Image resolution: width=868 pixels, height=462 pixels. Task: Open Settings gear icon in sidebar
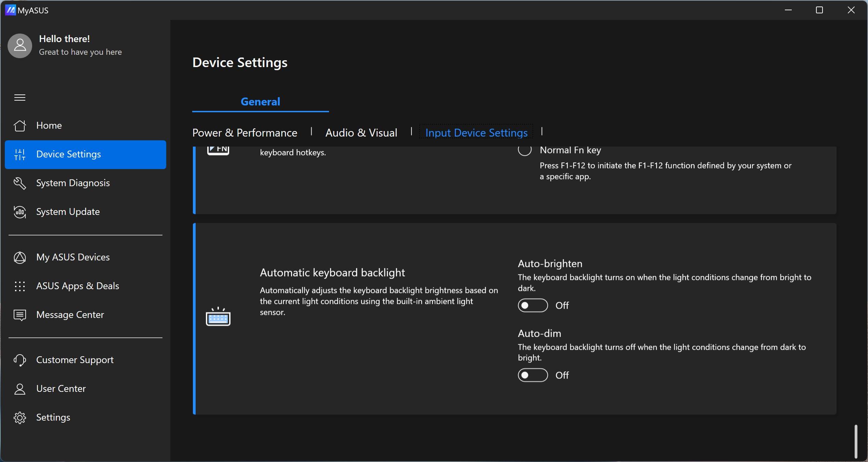[20, 418]
